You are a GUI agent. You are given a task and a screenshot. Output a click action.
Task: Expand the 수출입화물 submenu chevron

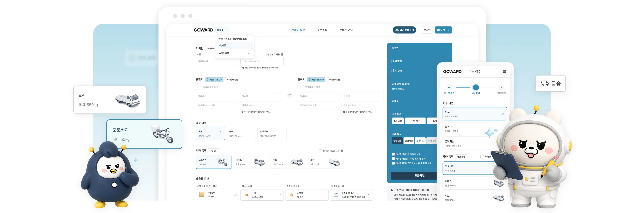[x=248, y=53]
